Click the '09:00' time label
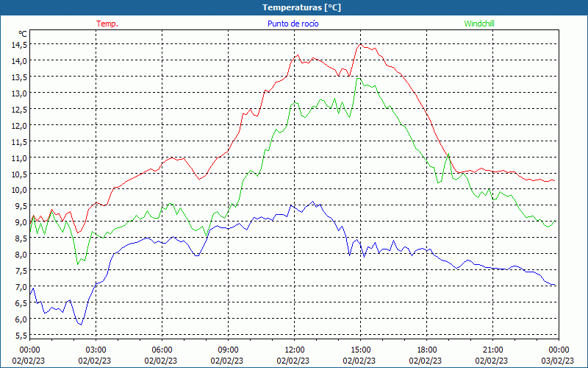 click(x=228, y=350)
